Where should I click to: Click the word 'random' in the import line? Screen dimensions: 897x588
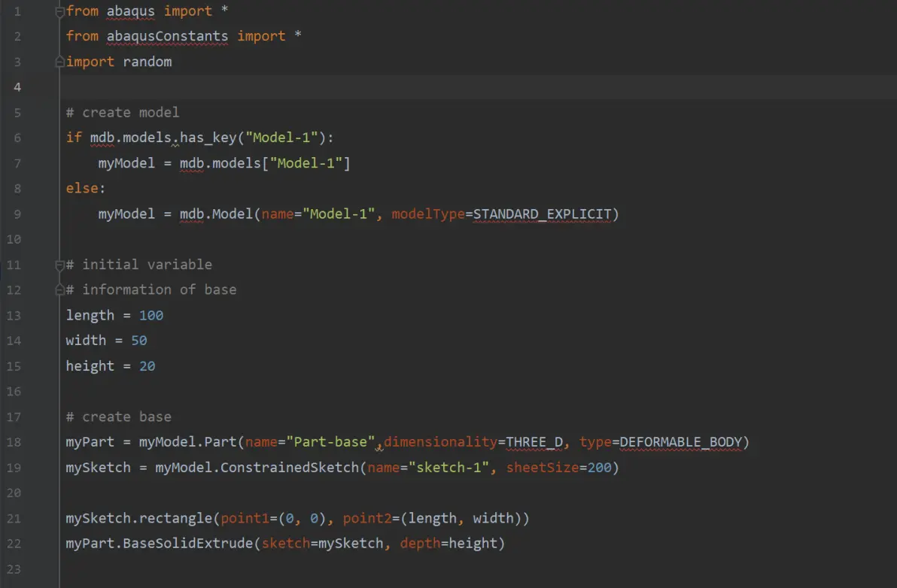(147, 62)
